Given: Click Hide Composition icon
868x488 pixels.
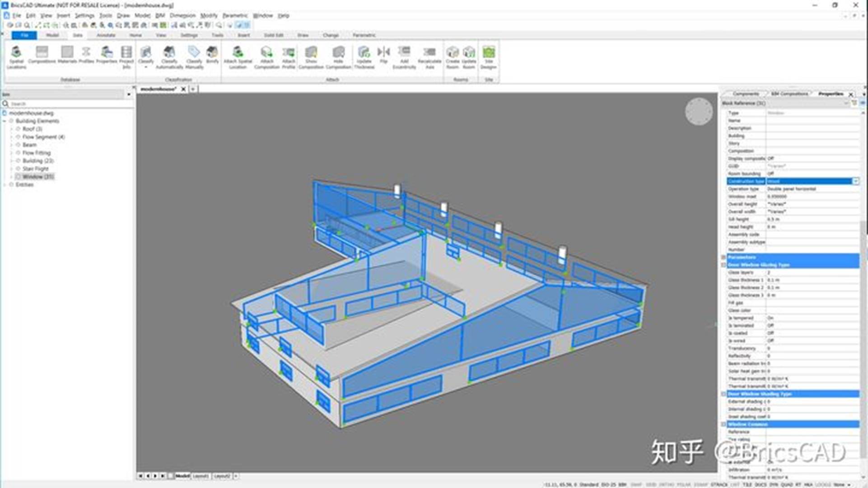Looking at the screenshot, I should (x=338, y=57).
